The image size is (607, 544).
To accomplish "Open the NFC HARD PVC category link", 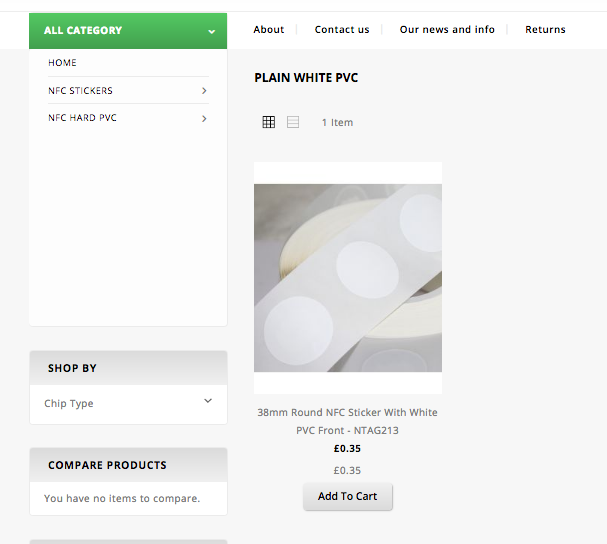I will [x=82, y=118].
